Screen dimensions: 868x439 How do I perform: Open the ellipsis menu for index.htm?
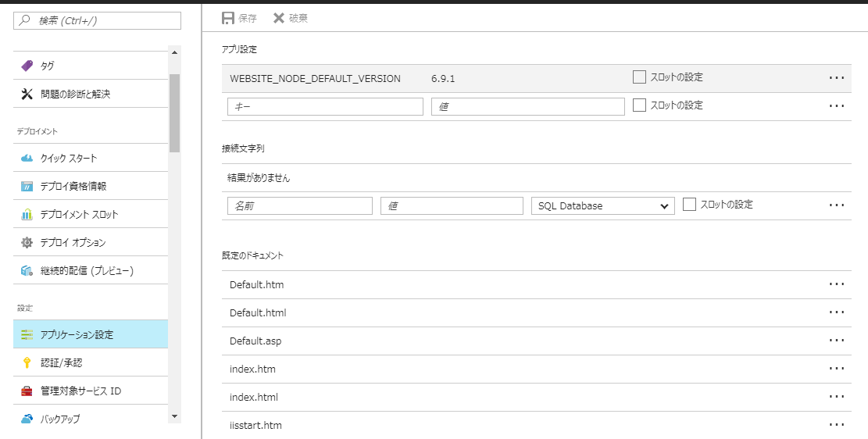(x=837, y=368)
